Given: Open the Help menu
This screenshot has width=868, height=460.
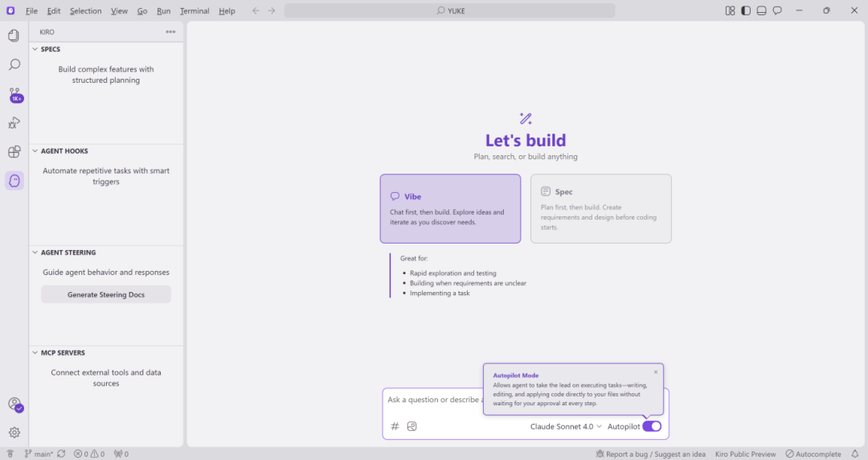Looking at the screenshot, I should pyautogui.click(x=227, y=10).
